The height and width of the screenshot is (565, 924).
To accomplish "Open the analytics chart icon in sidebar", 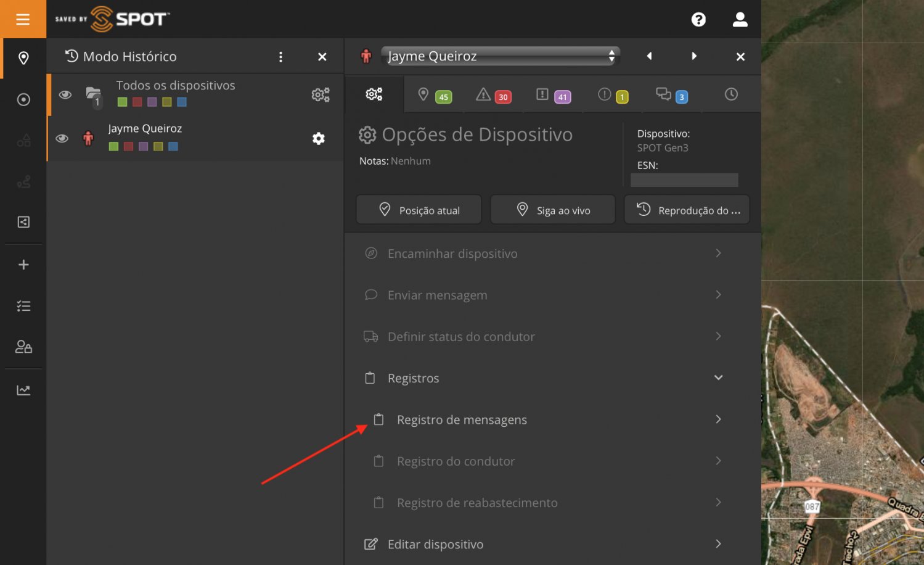I will point(23,390).
